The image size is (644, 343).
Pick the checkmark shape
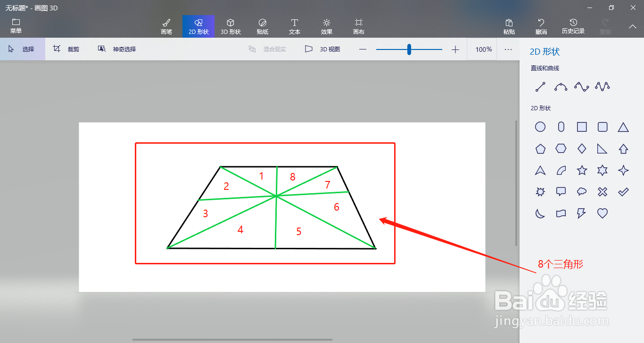(x=623, y=192)
